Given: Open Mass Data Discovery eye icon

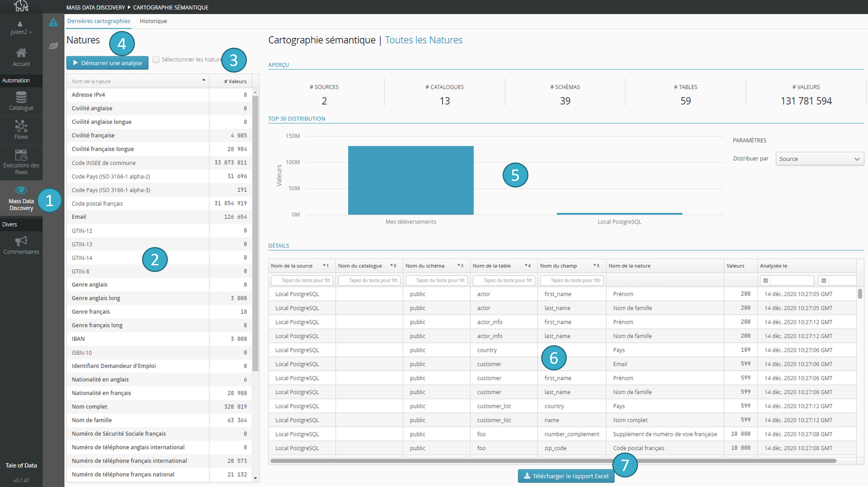Looking at the screenshot, I should [x=21, y=190].
